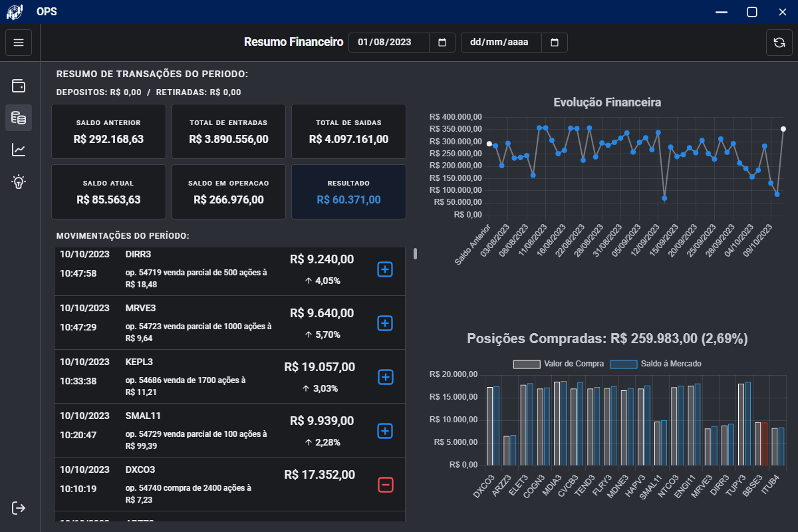
Task: Open the hamburger menu
Action: pyautogui.click(x=19, y=43)
